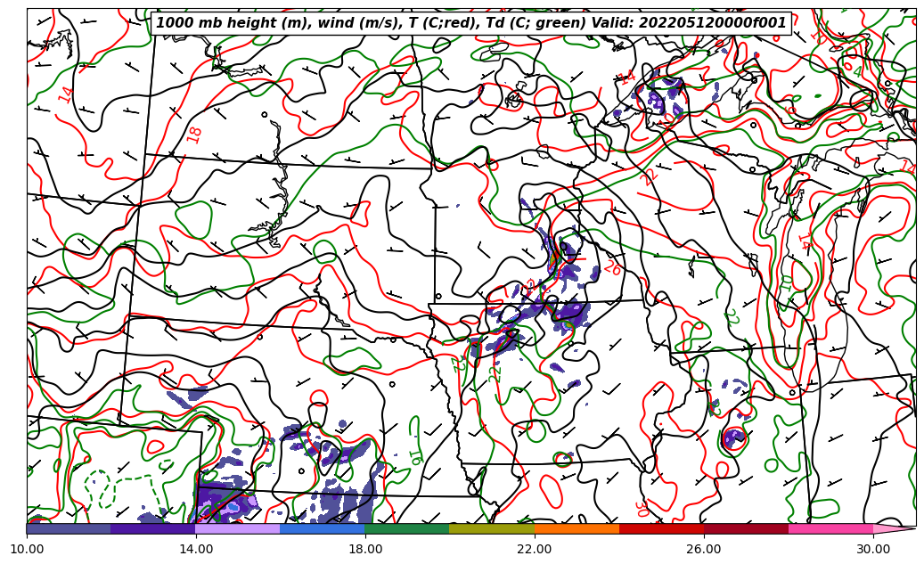Image resolution: width=924 pixels, height=564 pixels.
Task: Select the 30.00 colorbar tick label
Action: [873, 549]
